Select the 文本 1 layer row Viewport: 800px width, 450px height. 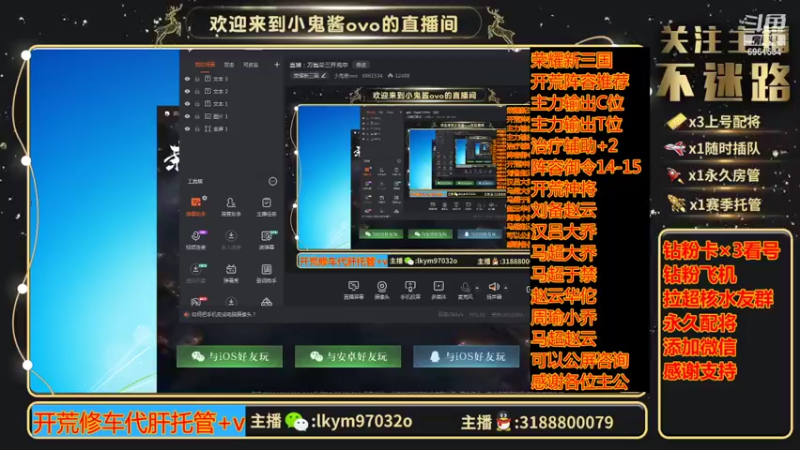click(232, 104)
